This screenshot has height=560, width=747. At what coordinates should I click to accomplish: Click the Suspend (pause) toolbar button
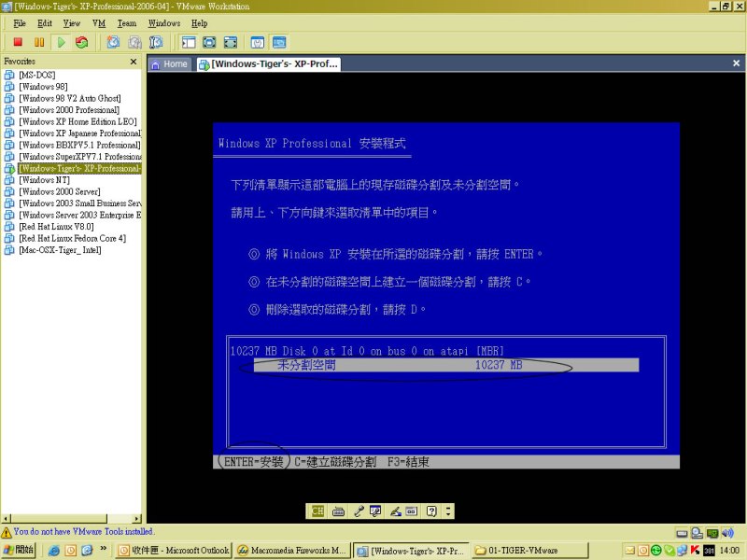tap(39, 42)
